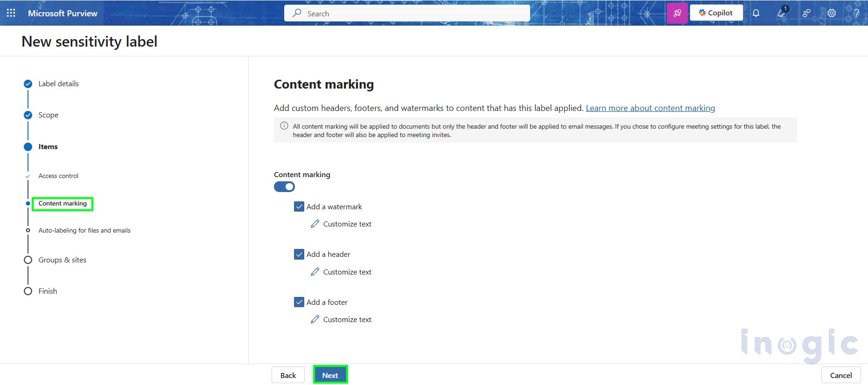Click Customize text for the watermark
This screenshot has height=385, width=868.
[x=347, y=224]
